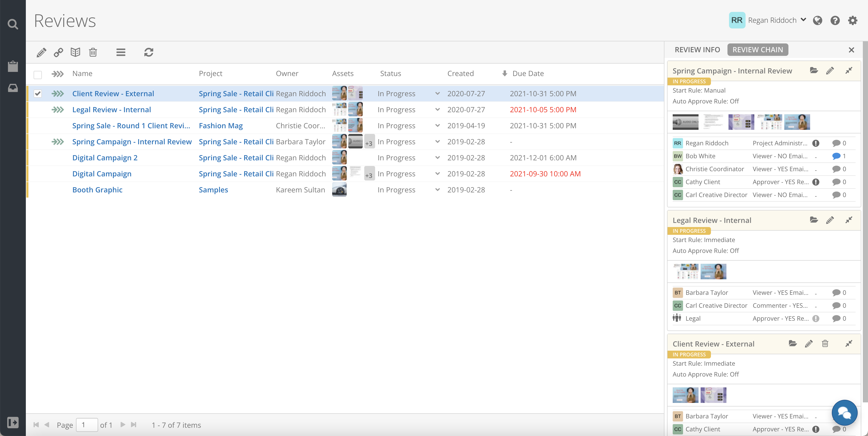The image size is (868, 436).
Task: Expand status dropdown for Booth Graphic row
Action: (x=437, y=190)
